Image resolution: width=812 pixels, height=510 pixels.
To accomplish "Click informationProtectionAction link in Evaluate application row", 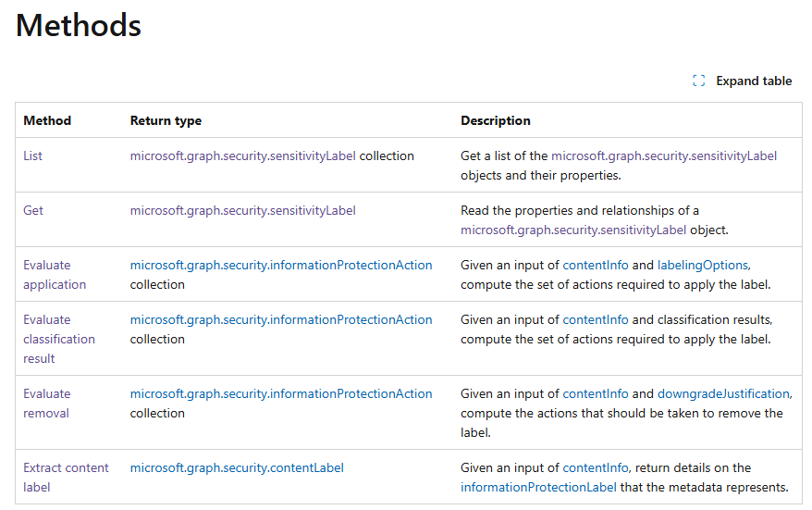I will (281, 265).
